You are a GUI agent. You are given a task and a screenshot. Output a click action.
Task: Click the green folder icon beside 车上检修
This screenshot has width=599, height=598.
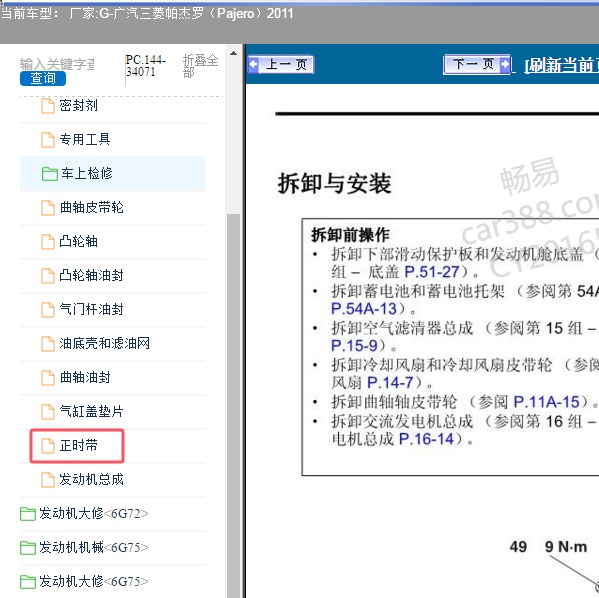pos(50,174)
